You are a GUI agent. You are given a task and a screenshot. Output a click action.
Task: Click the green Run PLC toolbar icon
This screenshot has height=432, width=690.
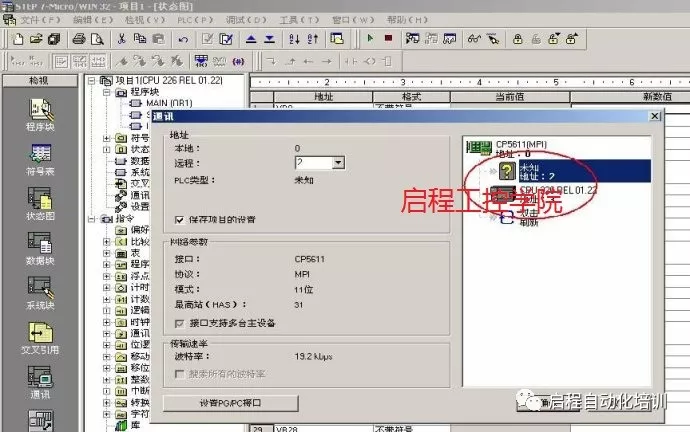[370, 39]
